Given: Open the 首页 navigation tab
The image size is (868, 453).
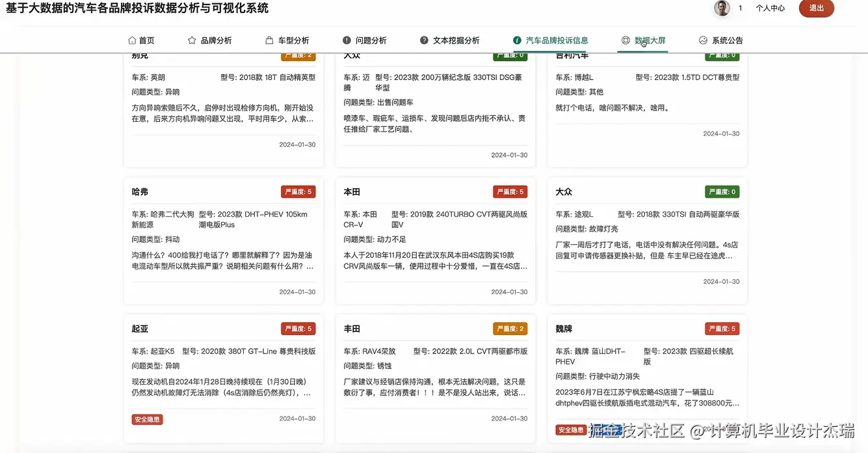Looking at the screenshot, I should [x=142, y=40].
